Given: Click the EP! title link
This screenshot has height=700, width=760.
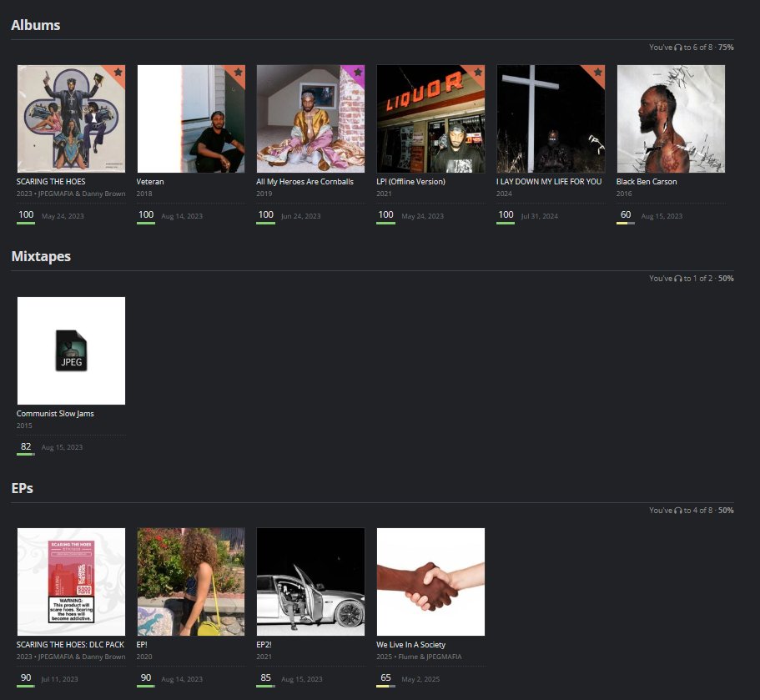Looking at the screenshot, I should pyautogui.click(x=142, y=645).
